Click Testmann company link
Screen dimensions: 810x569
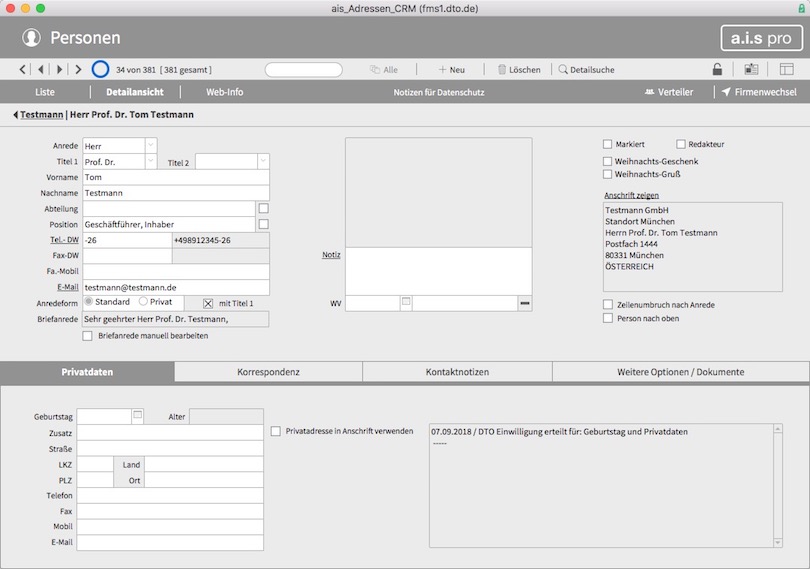click(41, 115)
